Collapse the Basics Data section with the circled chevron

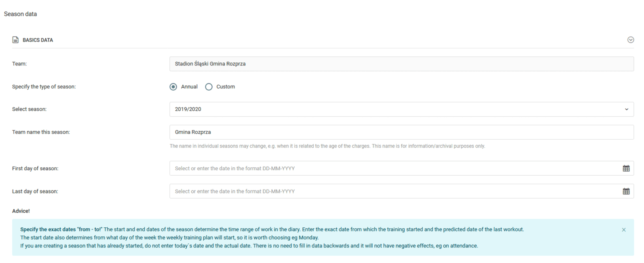pyautogui.click(x=630, y=40)
